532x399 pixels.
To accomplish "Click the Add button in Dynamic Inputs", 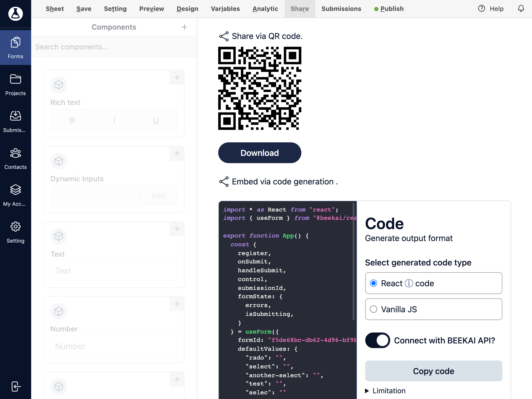I will click(x=158, y=196).
